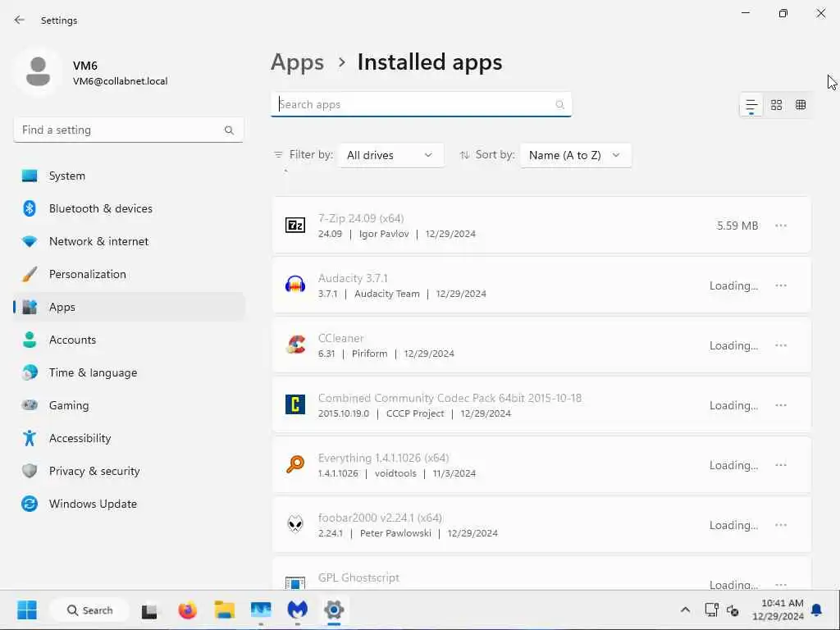Go back using the Settings back arrow

point(20,20)
